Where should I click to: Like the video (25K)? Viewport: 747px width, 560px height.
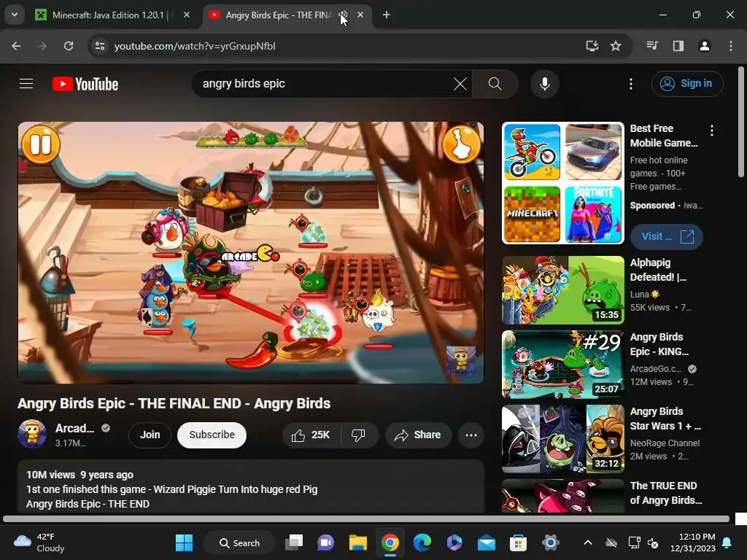(311, 435)
